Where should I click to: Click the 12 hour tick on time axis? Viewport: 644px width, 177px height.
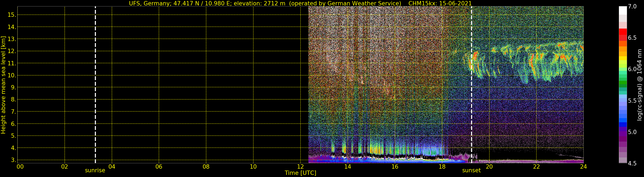[x=300, y=167]
